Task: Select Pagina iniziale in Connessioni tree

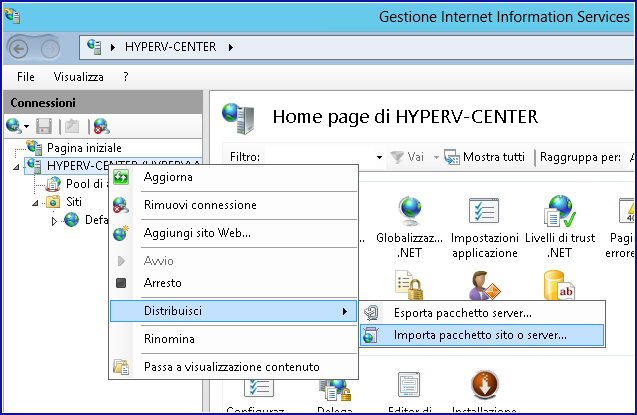Action: tap(84, 148)
